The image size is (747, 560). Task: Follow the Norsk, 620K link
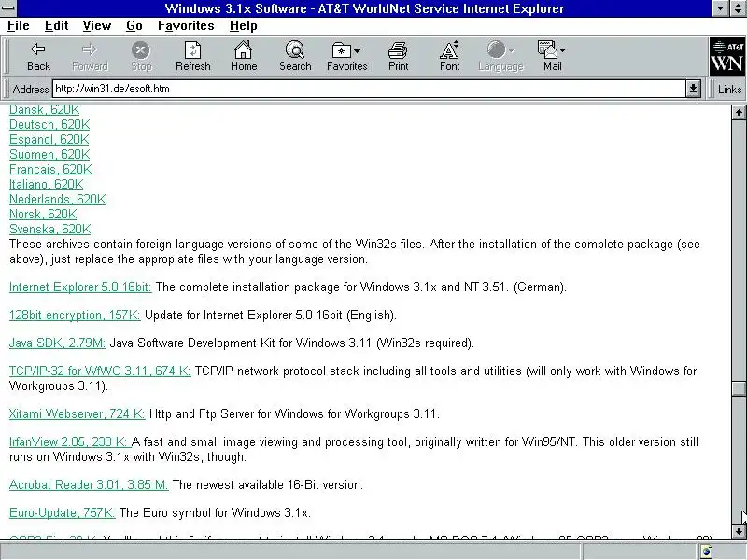43,215
